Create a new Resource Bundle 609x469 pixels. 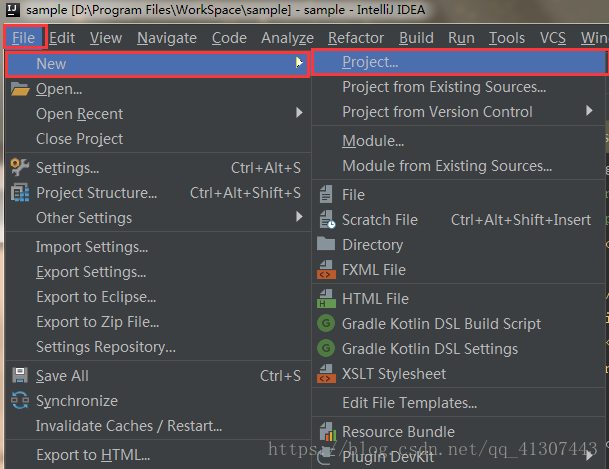point(459,431)
